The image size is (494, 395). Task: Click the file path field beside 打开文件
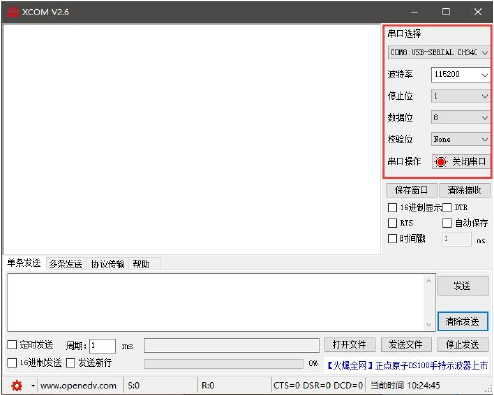[x=232, y=345]
